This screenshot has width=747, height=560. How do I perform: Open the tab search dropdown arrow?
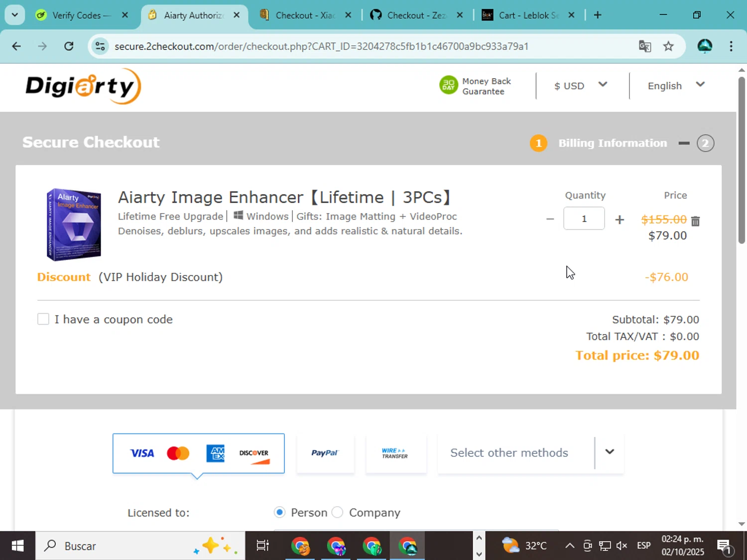point(15,15)
